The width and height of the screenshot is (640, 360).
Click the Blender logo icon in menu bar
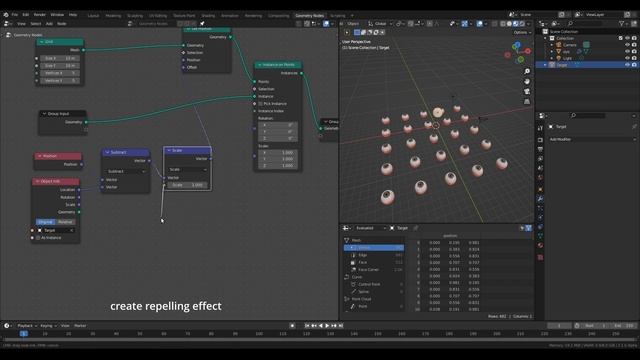tap(6, 15)
